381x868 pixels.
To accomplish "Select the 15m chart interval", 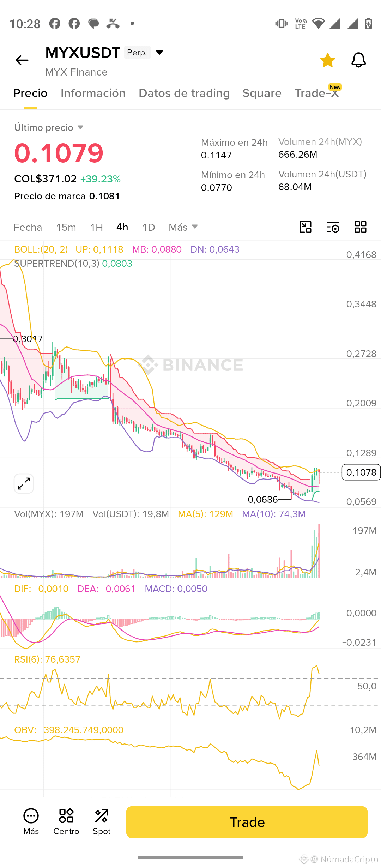I will pyautogui.click(x=66, y=227).
